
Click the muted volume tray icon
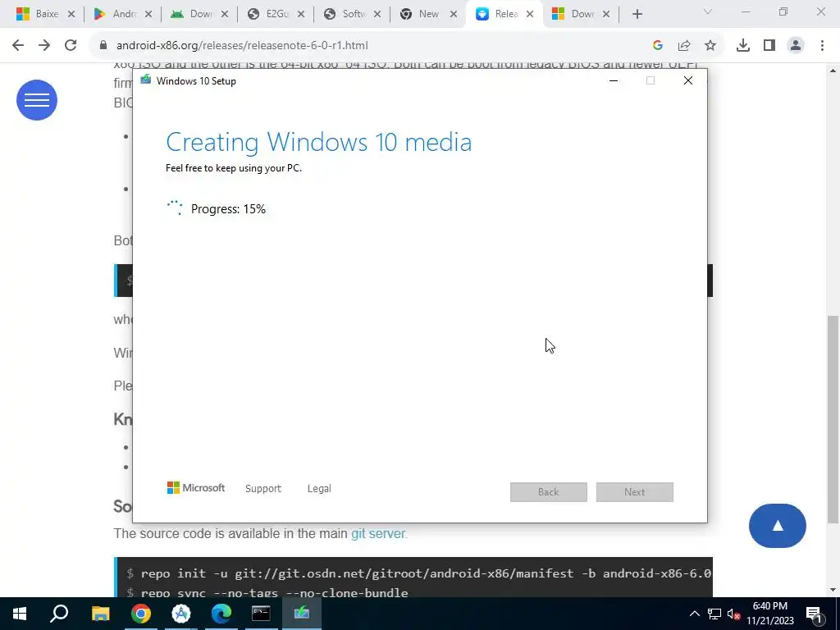[733, 614]
